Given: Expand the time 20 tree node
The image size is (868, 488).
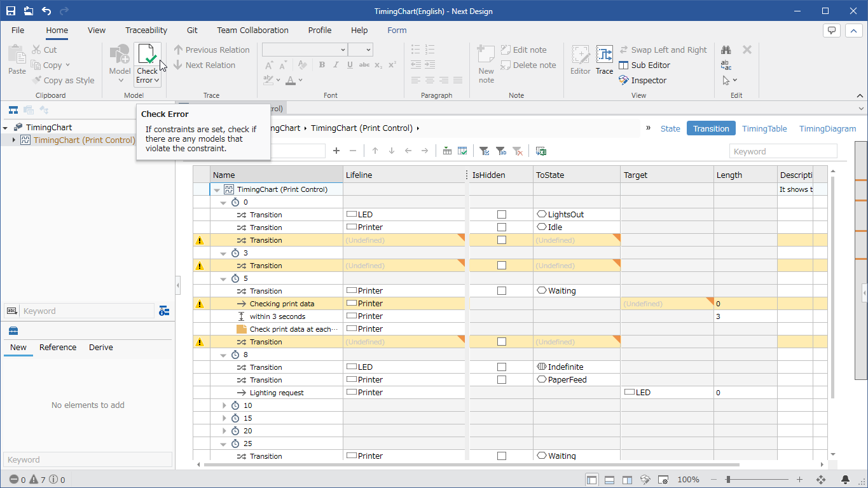Looking at the screenshot, I should click(224, 430).
